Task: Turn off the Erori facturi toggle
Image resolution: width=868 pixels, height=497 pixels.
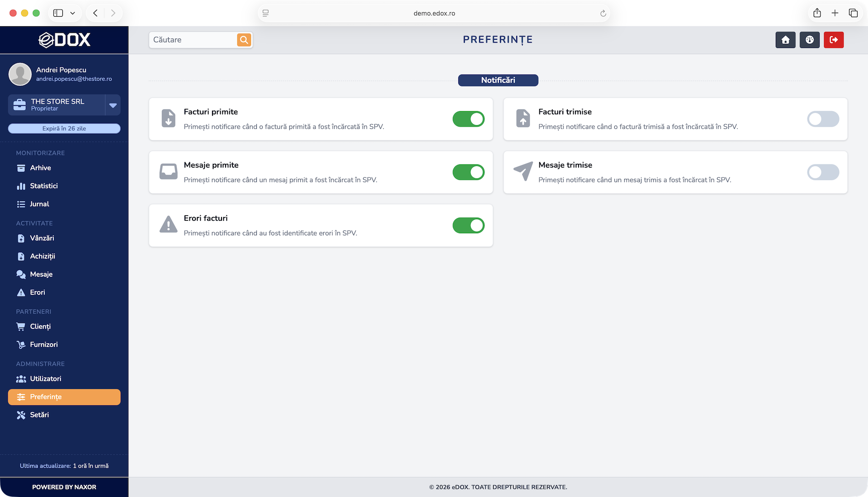Action: coord(468,225)
